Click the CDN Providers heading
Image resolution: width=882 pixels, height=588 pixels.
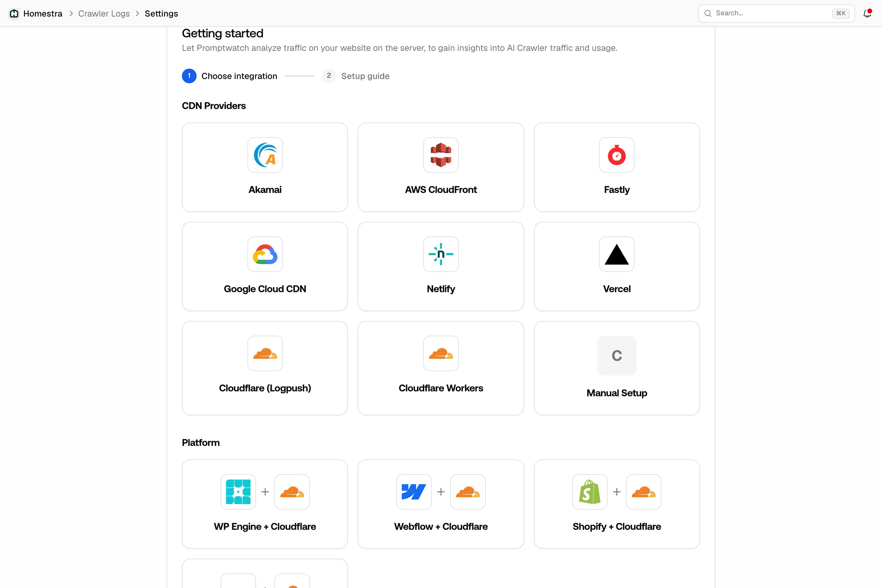(214, 106)
